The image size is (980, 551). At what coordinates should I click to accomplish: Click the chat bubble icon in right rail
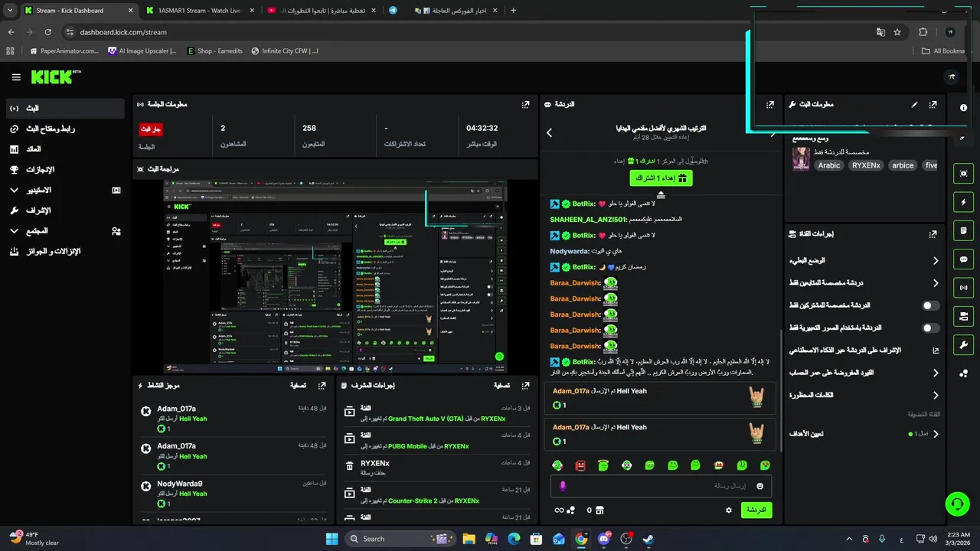(963, 259)
